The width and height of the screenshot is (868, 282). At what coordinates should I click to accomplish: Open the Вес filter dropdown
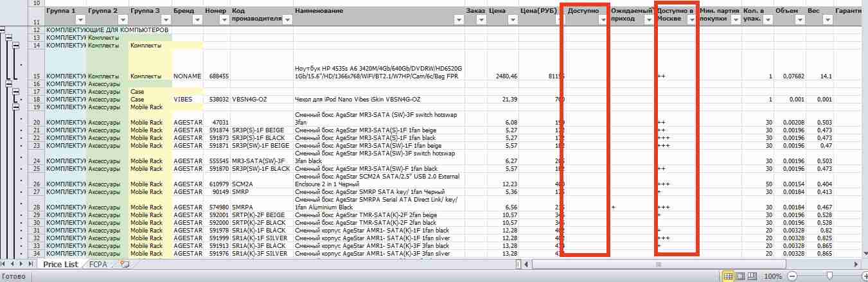tap(828, 20)
